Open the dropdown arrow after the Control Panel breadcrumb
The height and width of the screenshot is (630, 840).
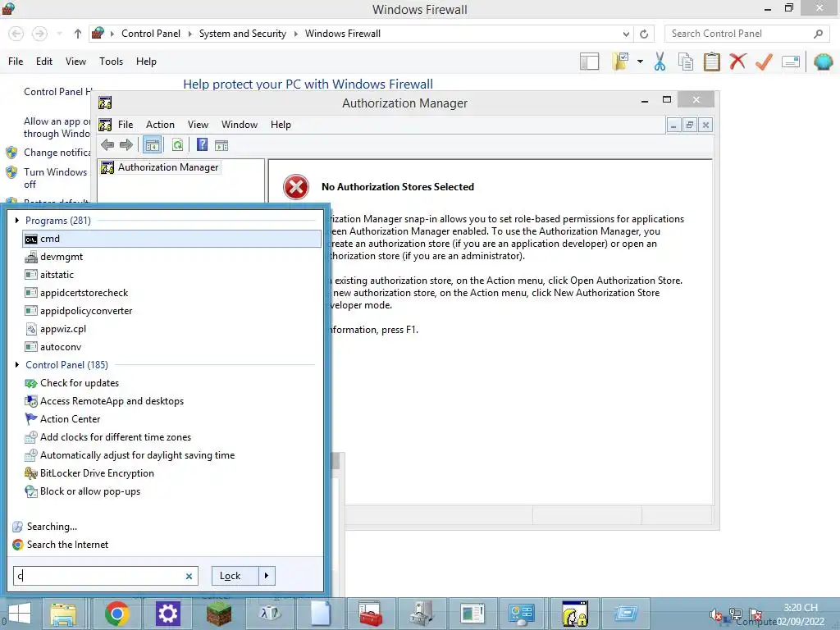pos(189,34)
